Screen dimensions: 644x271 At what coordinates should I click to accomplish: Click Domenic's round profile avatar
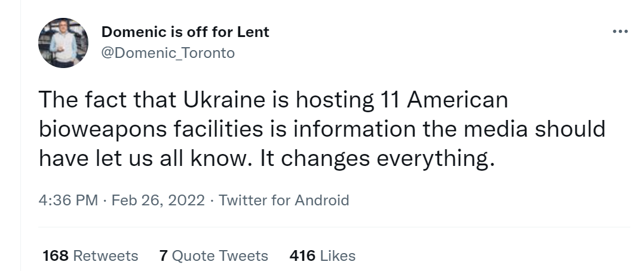click(x=63, y=43)
